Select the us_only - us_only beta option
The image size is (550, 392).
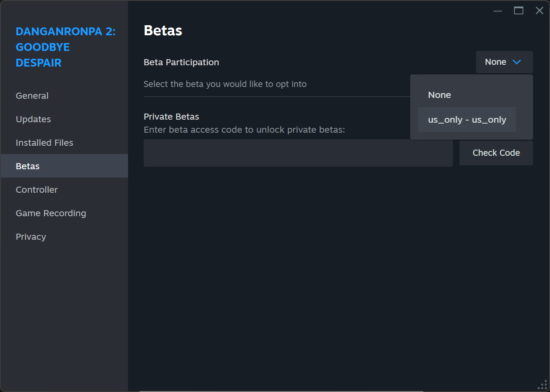tap(467, 120)
